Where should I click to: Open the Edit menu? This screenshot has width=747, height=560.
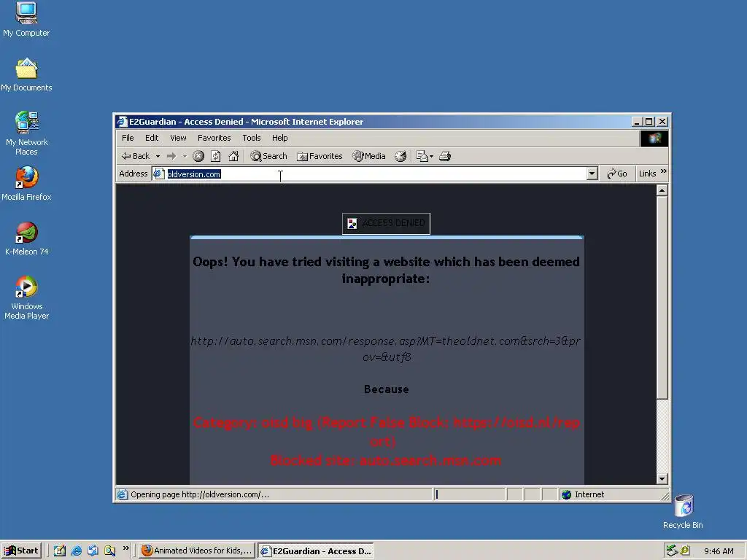pos(152,138)
